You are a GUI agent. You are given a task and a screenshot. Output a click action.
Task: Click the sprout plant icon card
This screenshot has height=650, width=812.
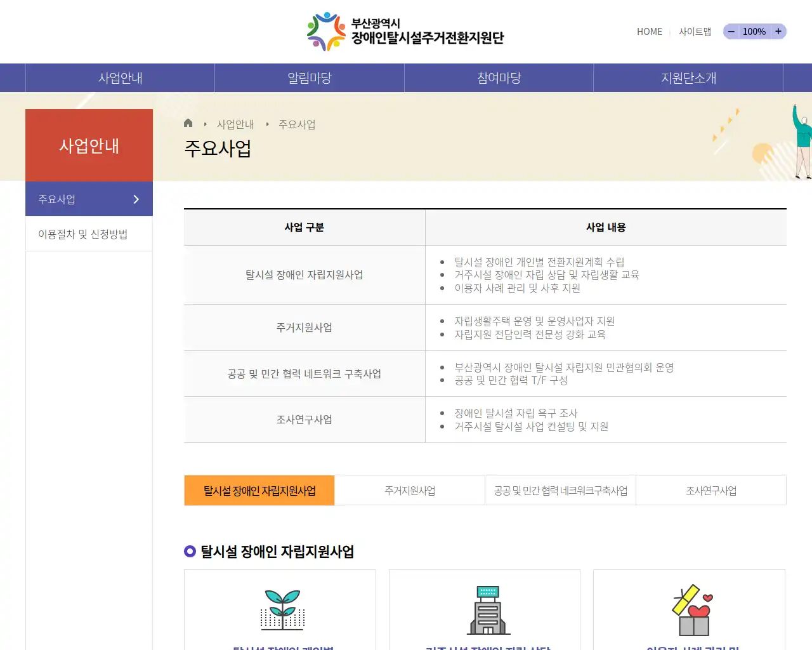point(280,610)
